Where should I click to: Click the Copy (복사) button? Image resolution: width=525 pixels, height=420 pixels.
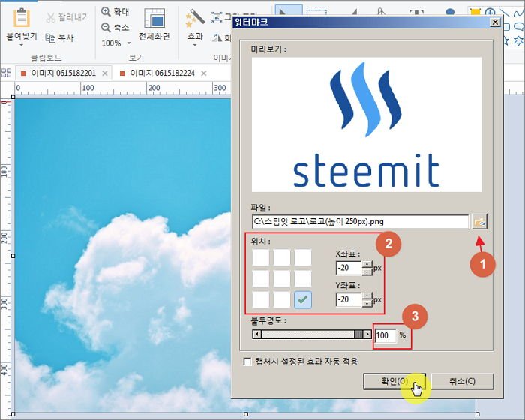pos(59,37)
